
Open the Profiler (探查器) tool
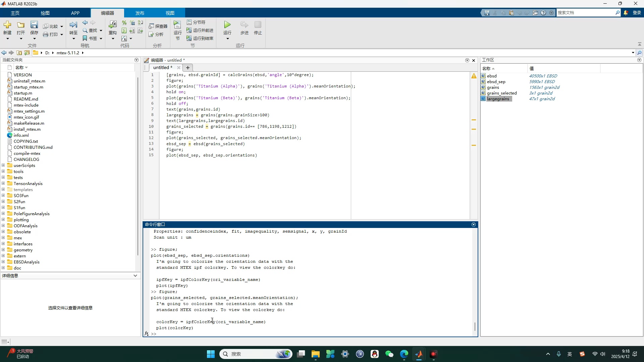[158, 26]
